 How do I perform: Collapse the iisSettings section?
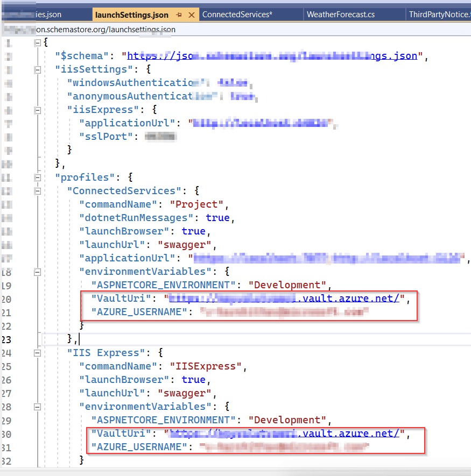[x=37, y=69]
